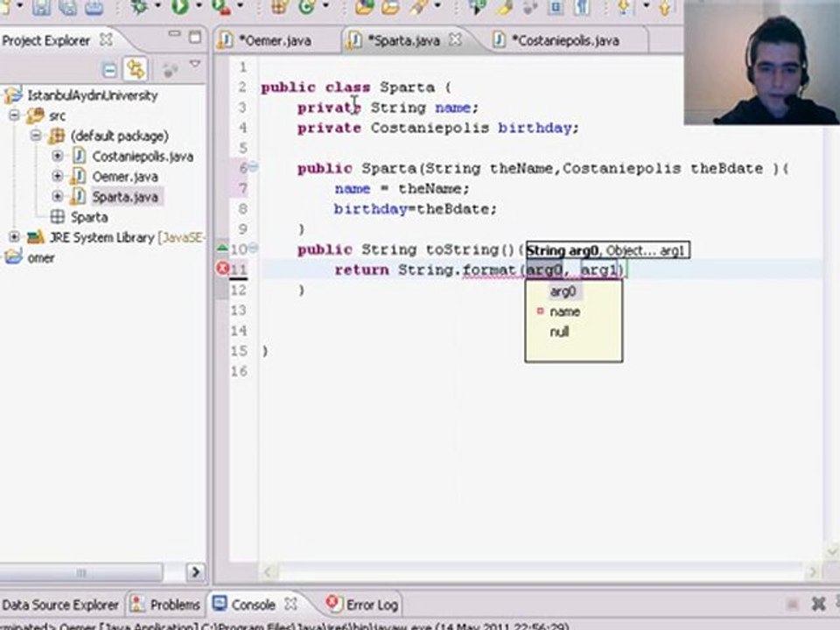
Task: Open the External Tools dropdown arrow
Action: click(240, 5)
